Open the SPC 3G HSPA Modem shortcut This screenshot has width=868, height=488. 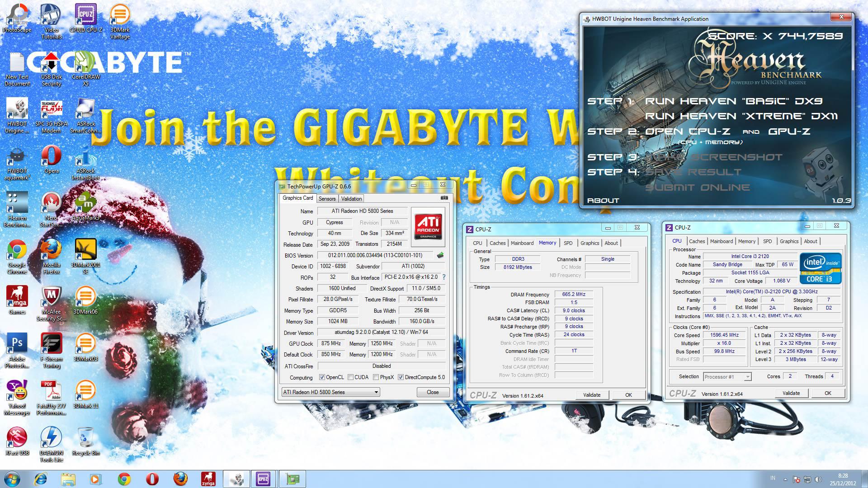[x=52, y=116]
